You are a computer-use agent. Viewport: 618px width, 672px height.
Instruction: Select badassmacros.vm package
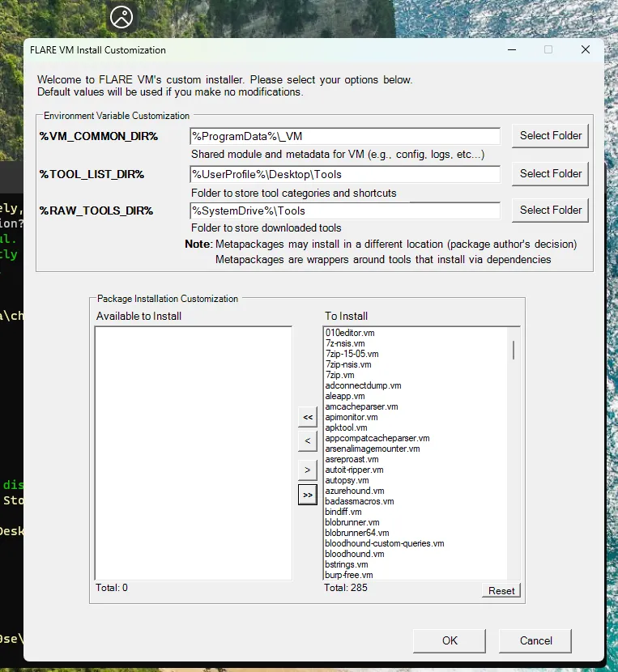[360, 501]
